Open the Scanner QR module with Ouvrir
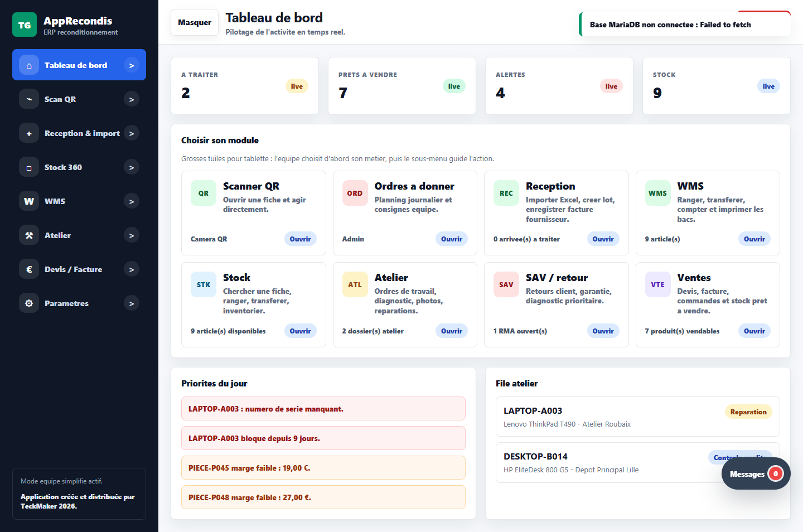This screenshot has width=803, height=532. coord(300,239)
